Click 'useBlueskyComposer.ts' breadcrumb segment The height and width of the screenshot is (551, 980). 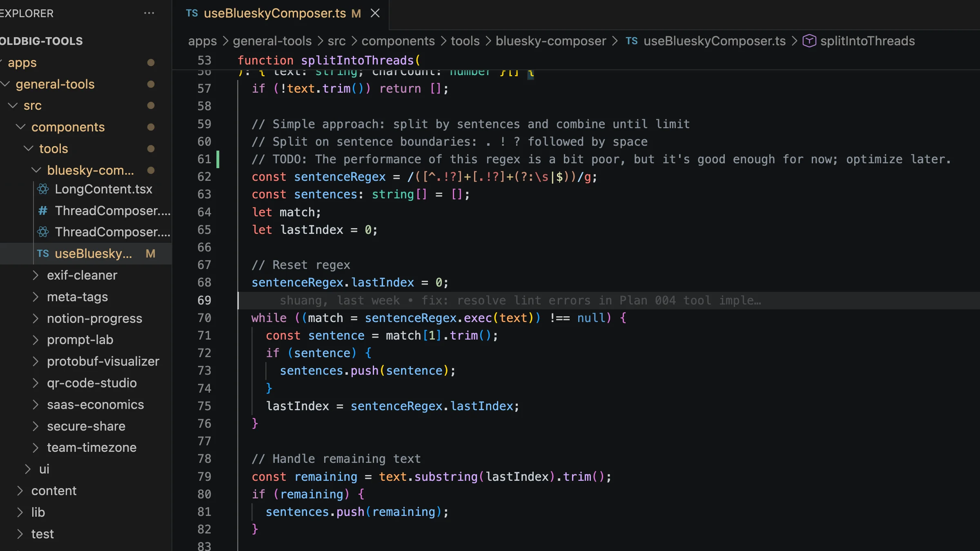[715, 41]
